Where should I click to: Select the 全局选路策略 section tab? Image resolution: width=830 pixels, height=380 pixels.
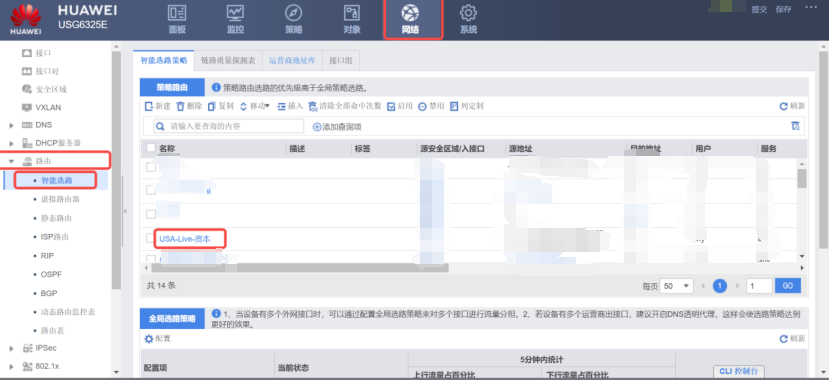(172, 319)
